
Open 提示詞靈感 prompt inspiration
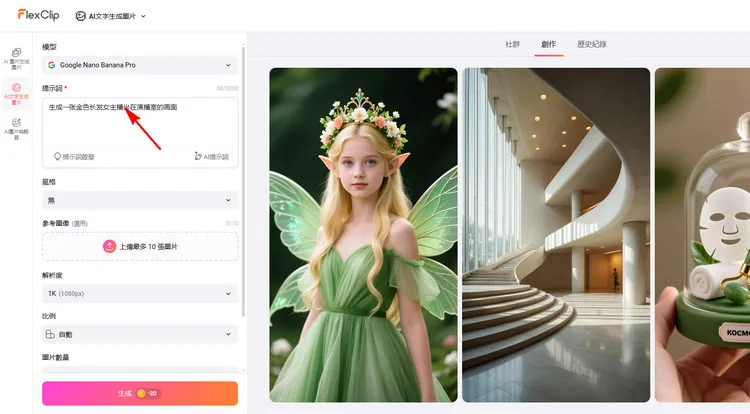75,157
